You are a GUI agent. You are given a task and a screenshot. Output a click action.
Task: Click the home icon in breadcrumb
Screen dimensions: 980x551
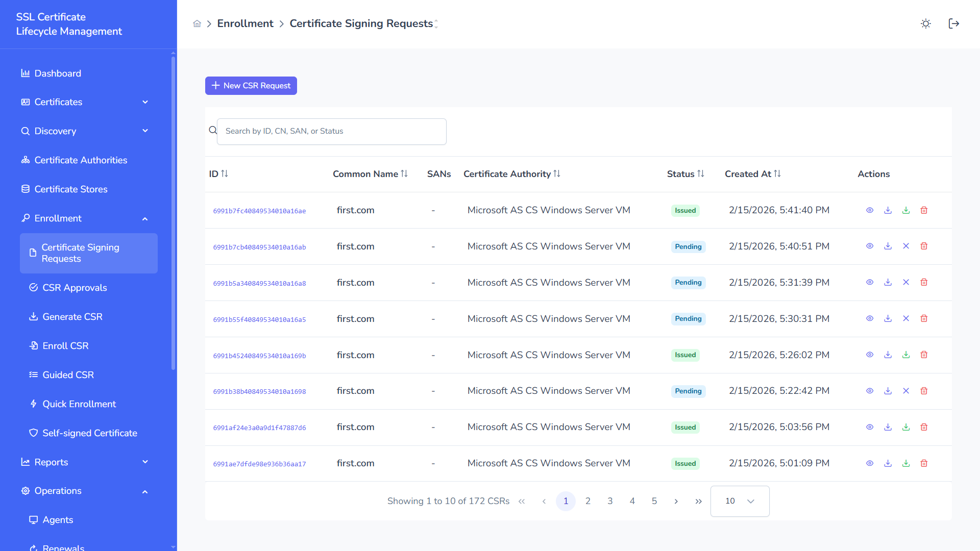coord(197,23)
